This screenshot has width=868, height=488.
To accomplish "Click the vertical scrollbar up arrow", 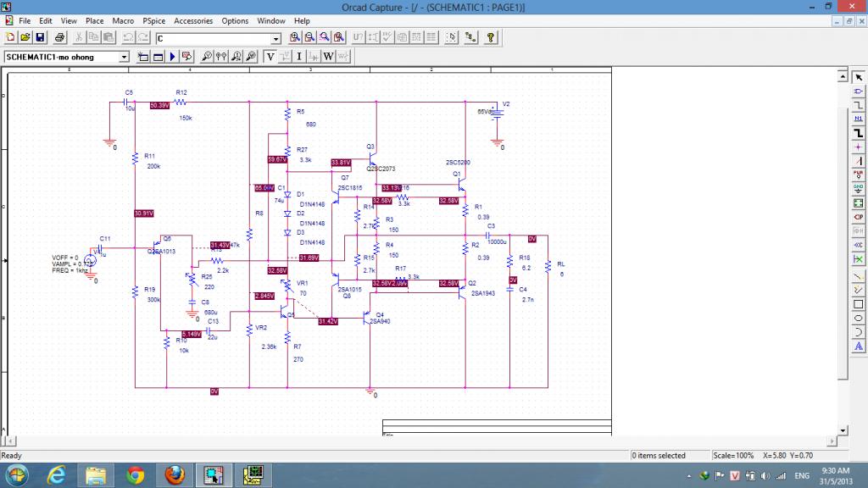I will pyautogui.click(x=843, y=76).
